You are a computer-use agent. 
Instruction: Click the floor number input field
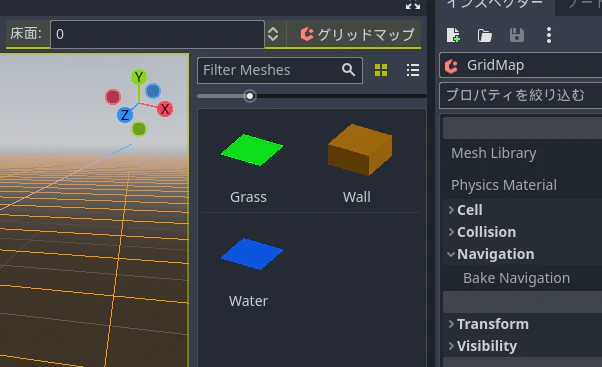(x=157, y=34)
